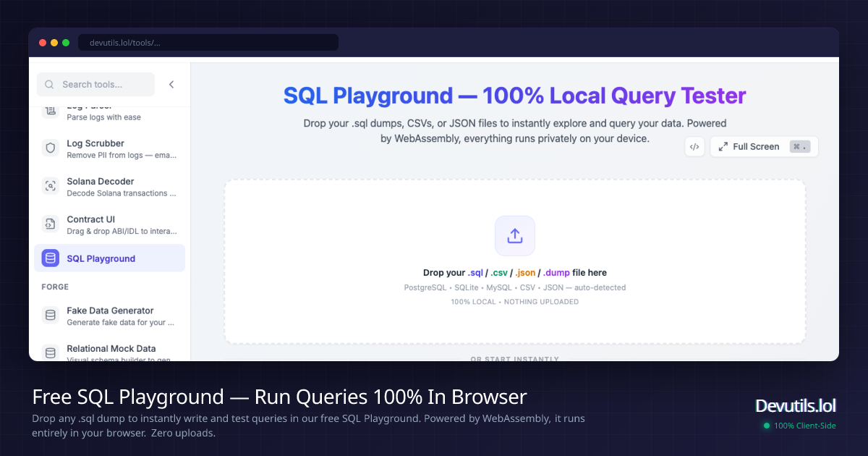Viewport: 868px width, 456px height.
Task: Click the expand arrows icon on Full Screen
Action: (x=723, y=146)
